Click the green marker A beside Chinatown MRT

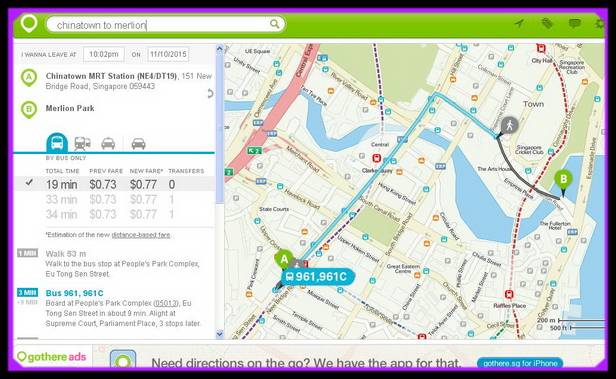(29, 78)
